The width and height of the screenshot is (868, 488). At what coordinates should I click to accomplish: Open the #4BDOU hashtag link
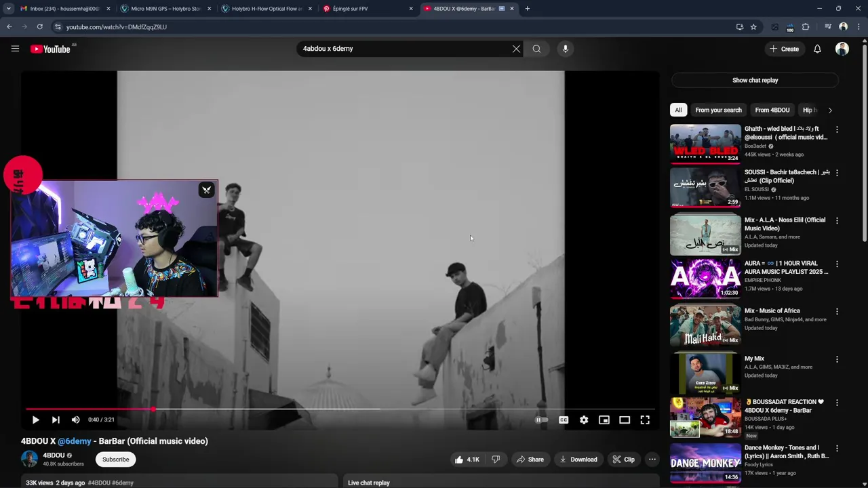pos(98,483)
